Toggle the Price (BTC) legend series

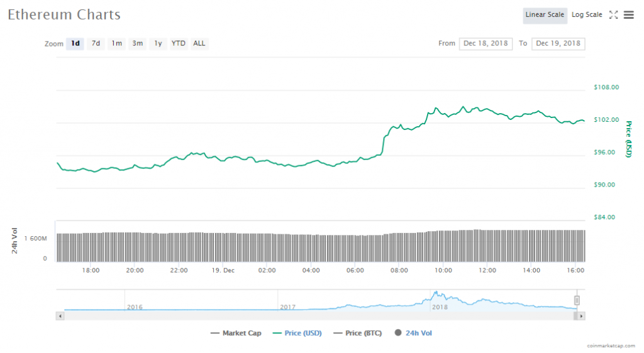tap(357, 333)
